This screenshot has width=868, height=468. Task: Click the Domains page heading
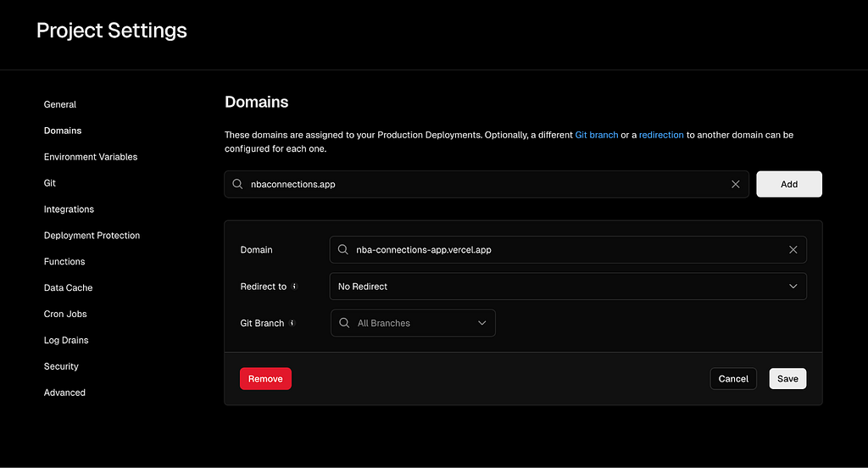tap(256, 102)
